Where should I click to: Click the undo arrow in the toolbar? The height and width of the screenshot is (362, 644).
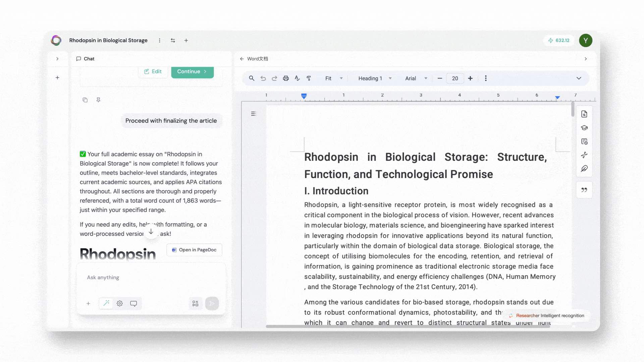point(263,78)
